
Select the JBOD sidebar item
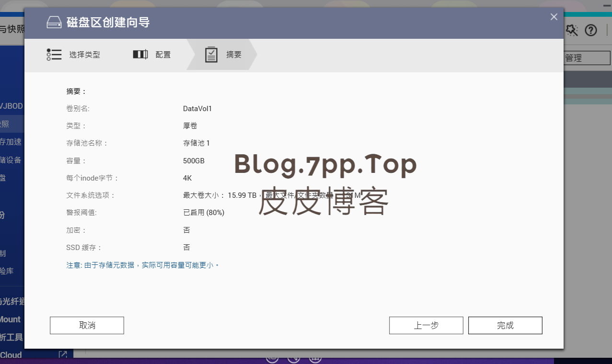click(12, 106)
